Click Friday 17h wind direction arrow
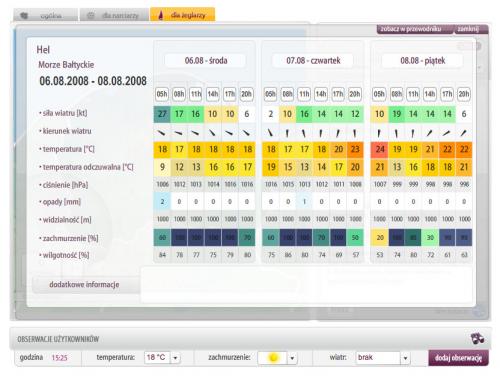The image size is (500, 376). click(447, 133)
